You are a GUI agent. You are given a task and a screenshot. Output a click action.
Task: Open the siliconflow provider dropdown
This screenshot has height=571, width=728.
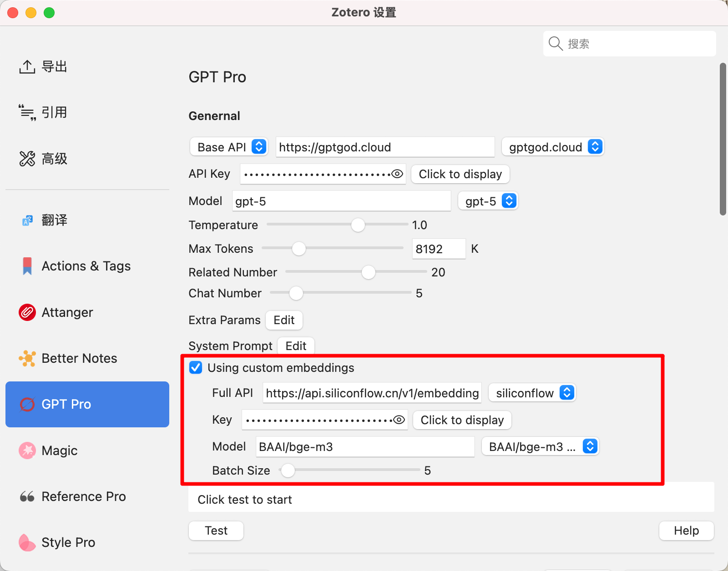532,393
